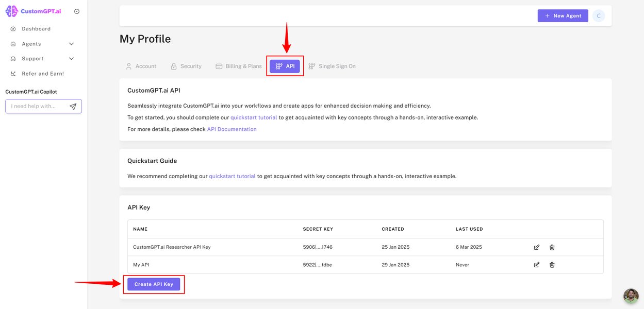Open Refer and Earn!
The height and width of the screenshot is (309, 644).
43,74
